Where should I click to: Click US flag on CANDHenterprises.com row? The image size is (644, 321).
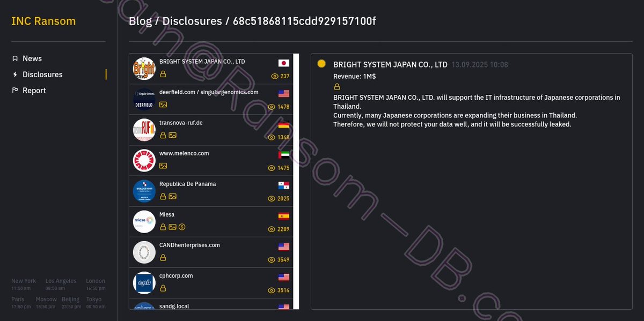click(283, 247)
